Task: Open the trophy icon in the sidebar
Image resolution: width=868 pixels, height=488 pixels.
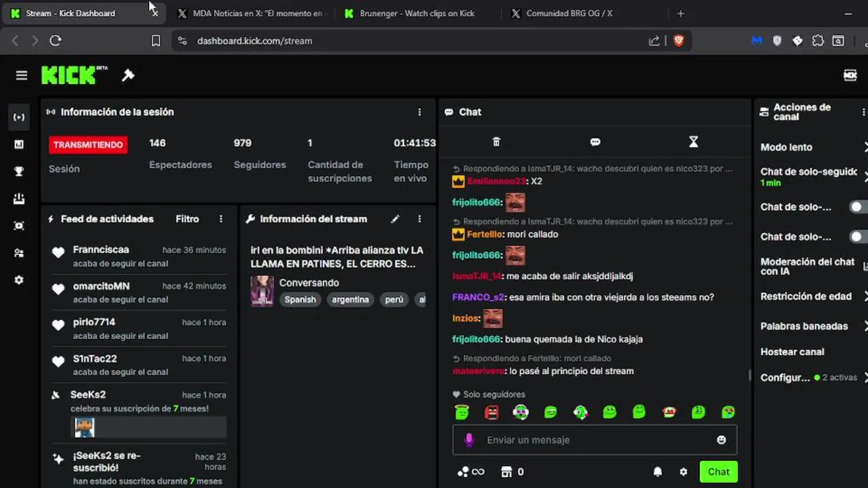Action: 19,171
